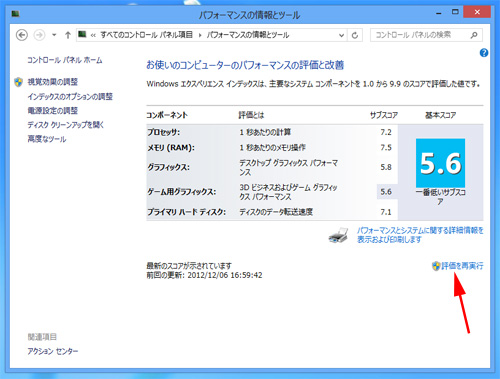Screen dimensions: 500x379
Task: Select the メモリ (RAM) row label
Action: pyautogui.click(x=171, y=148)
